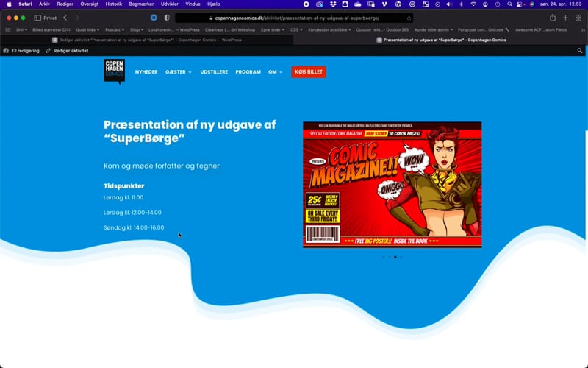The height and width of the screenshot is (368, 588).
Task: Expand the Gode links bookmarks folder
Action: point(87,29)
